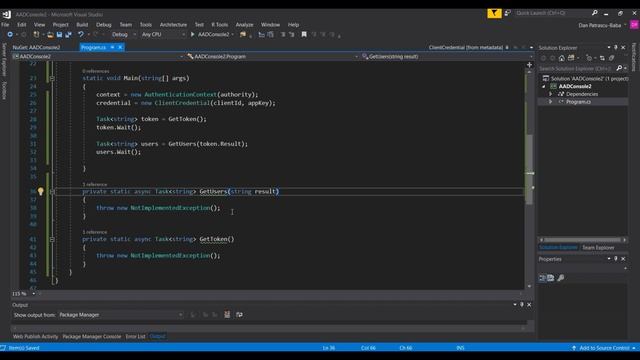The height and width of the screenshot is (360, 640).
Task: Click the Open File folder icon
Action: click(50, 35)
